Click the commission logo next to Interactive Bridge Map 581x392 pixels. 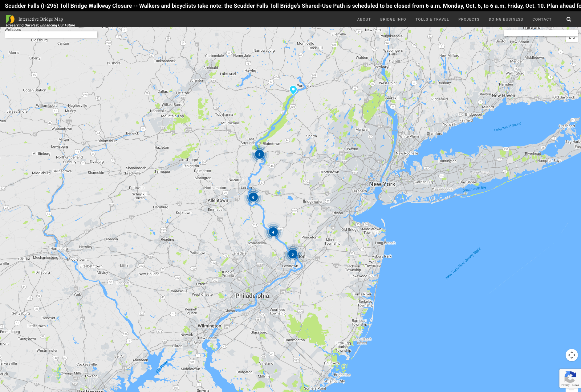(x=10, y=19)
